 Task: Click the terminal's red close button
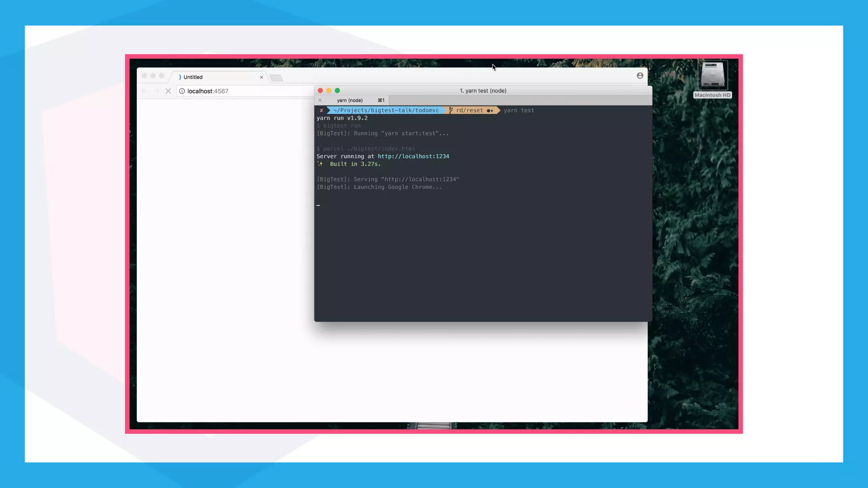point(320,91)
